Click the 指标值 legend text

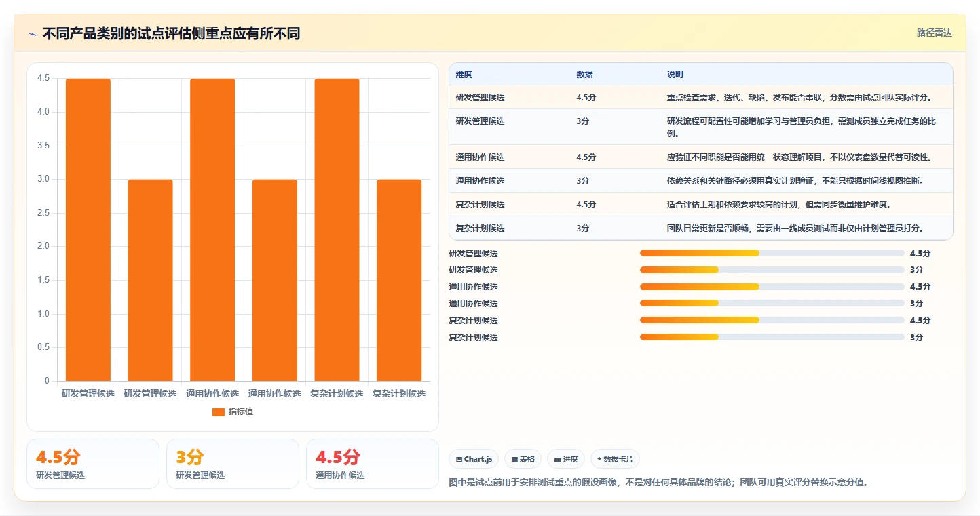tap(241, 412)
